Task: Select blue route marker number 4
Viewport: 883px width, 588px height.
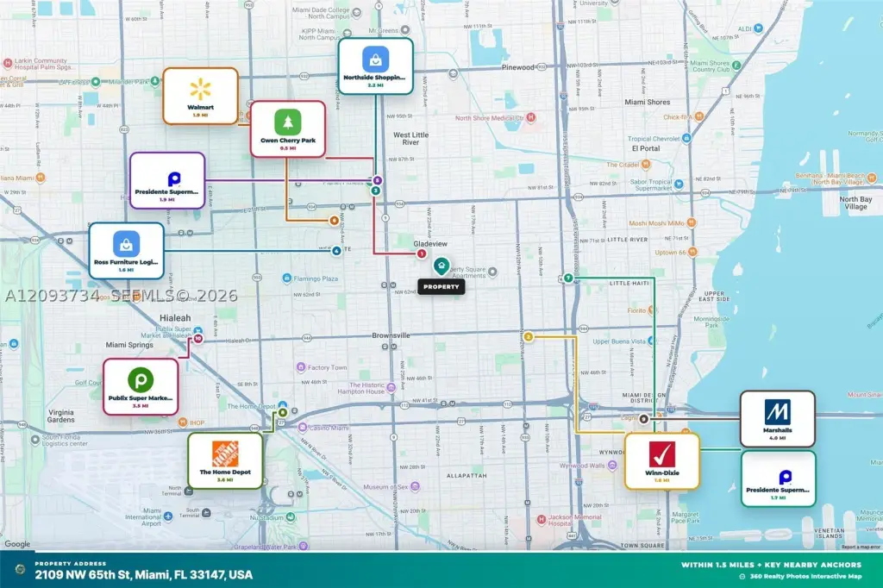Action: (x=337, y=251)
